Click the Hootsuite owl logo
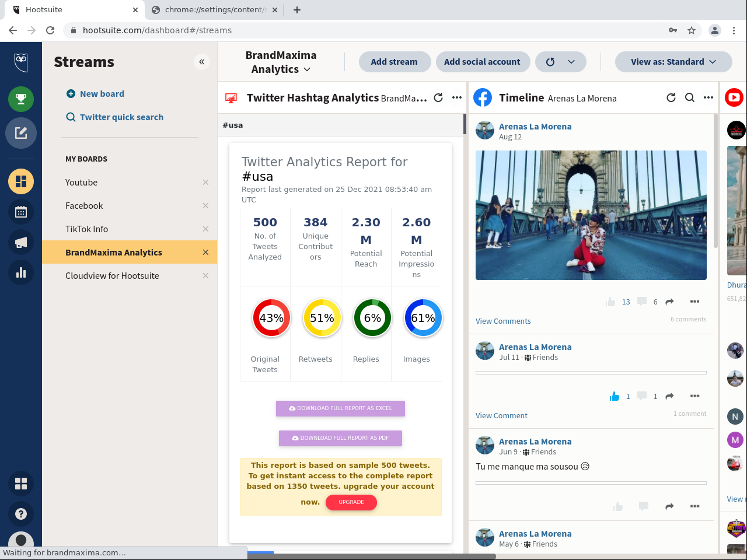Image resolution: width=747 pixels, height=560 pixels. 21,62
